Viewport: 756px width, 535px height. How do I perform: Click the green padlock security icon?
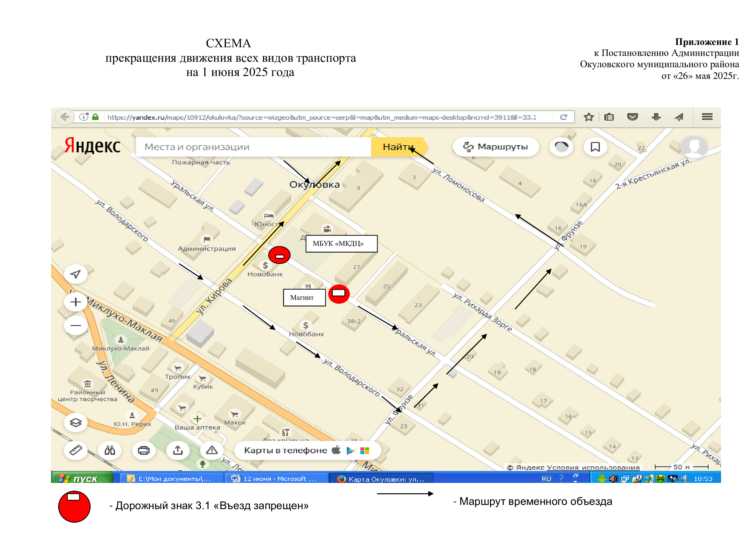point(95,117)
